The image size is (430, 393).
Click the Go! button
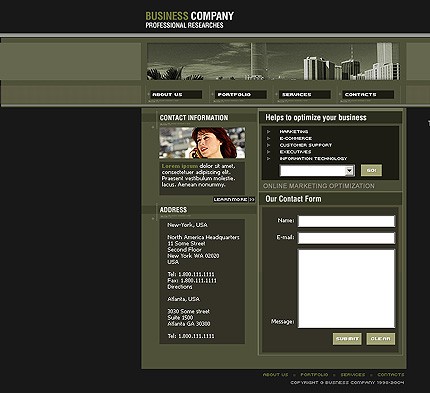(371, 170)
